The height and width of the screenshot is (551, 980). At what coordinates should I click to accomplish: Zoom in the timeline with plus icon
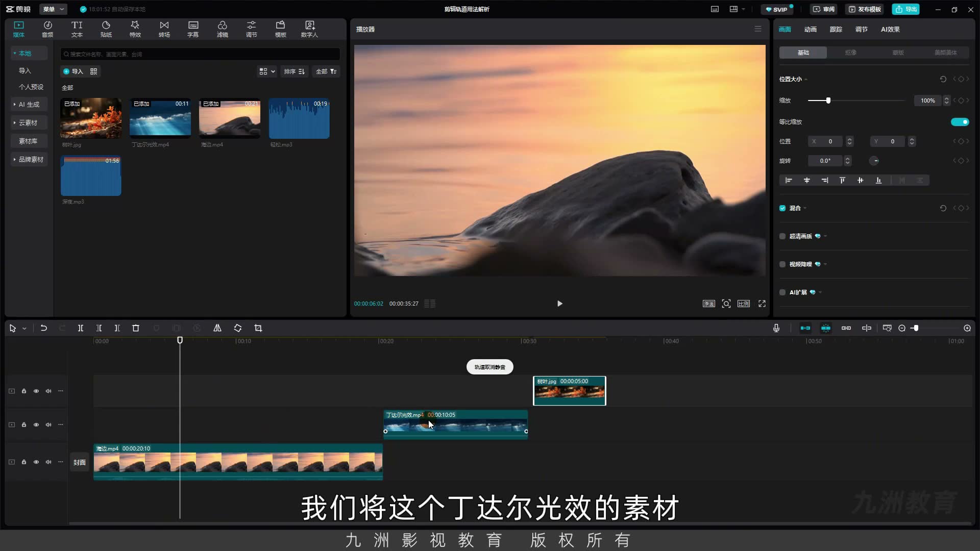tap(967, 328)
